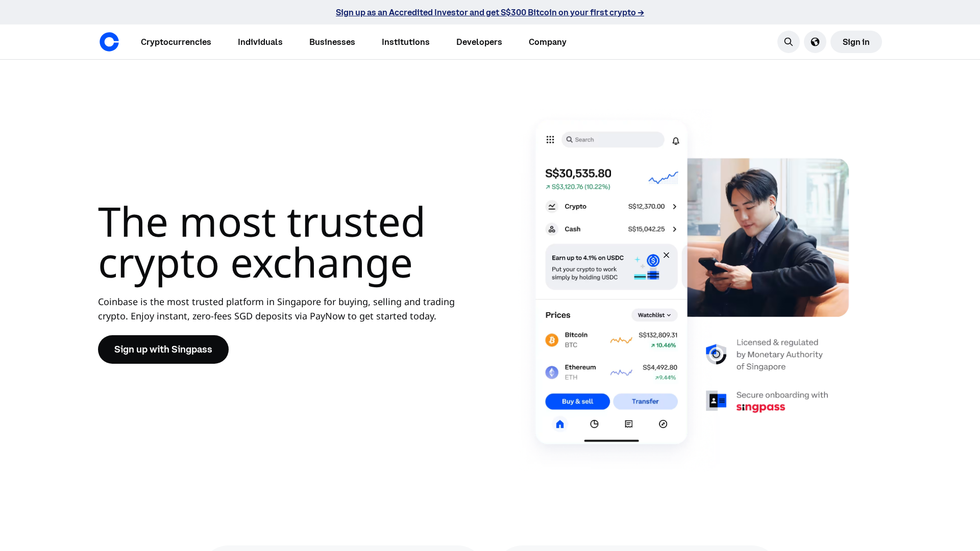The image size is (980, 551).
Task: Close the Earn USDC promo card
Action: click(666, 255)
